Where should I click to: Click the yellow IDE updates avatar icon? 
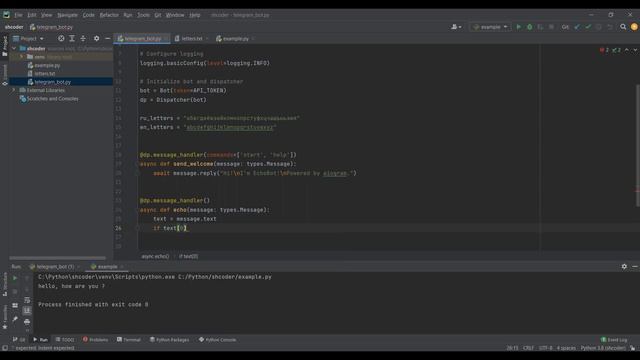pos(634,27)
